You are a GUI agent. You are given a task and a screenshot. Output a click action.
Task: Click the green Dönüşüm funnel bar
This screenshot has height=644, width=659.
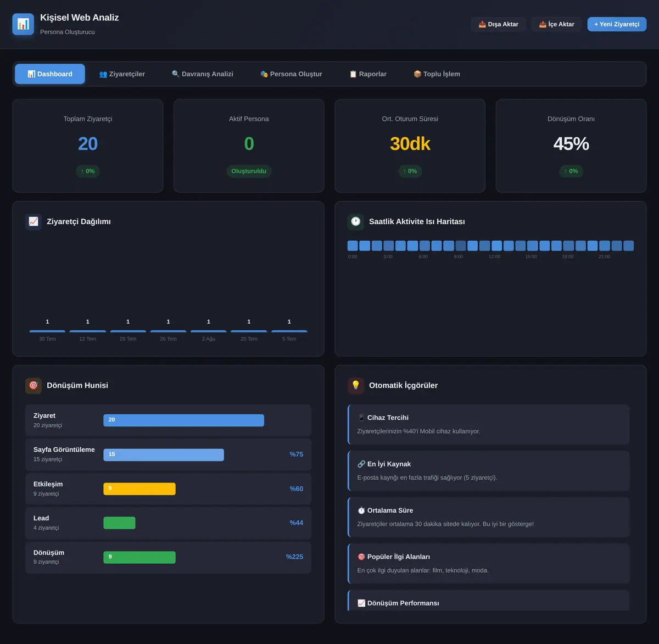coord(139,557)
